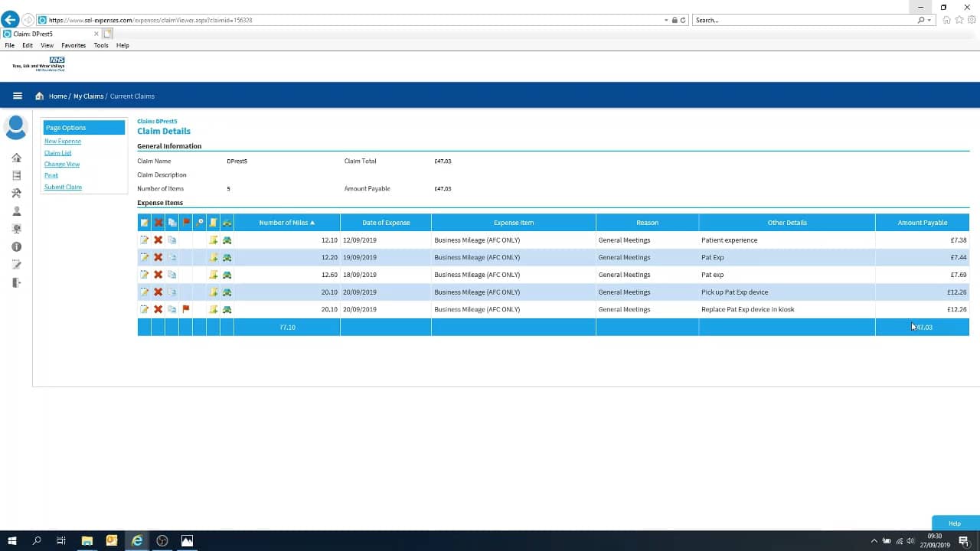Click the red flag on the kiosk expense row
Image resolution: width=980 pixels, height=551 pixels.
186,309
